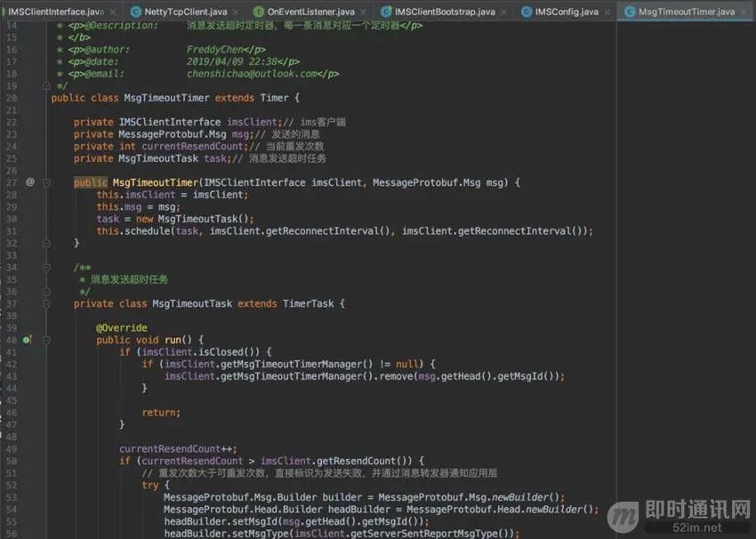Click the interface icon on OnEventListener.java tab

(259, 12)
